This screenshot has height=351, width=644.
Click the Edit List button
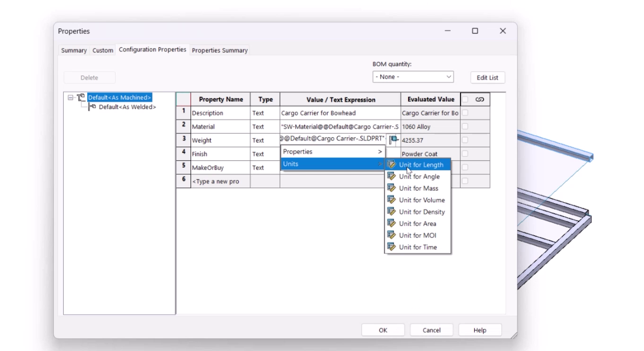487,78
